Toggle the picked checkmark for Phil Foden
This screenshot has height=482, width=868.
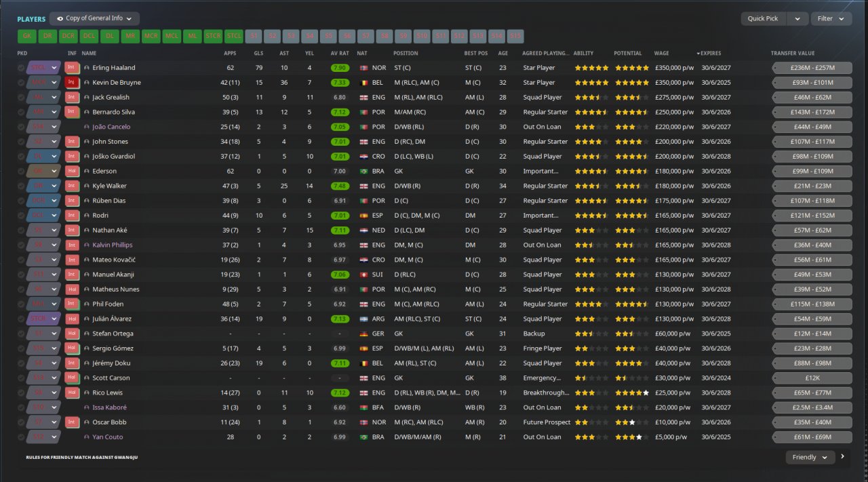[21, 304]
